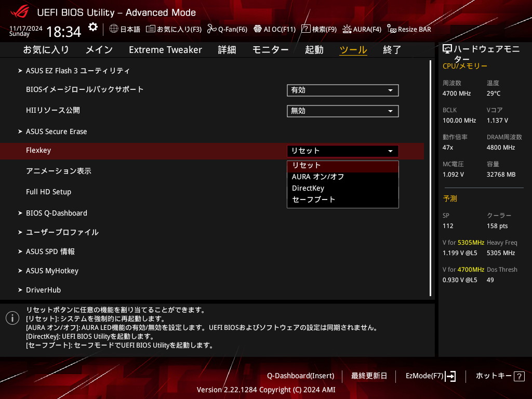Click Resize BAR text label

click(414, 29)
